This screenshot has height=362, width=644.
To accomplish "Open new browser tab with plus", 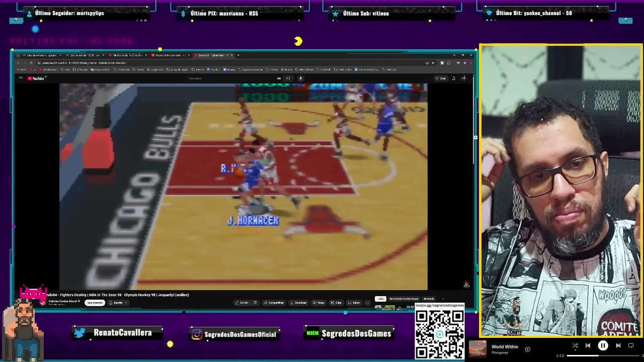I will [x=238, y=55].
